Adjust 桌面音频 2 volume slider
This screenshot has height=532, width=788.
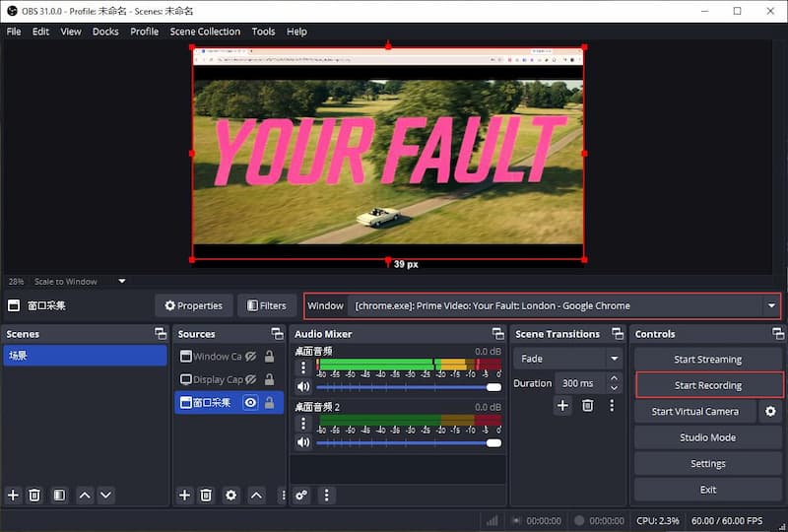(x=409, y=443)
